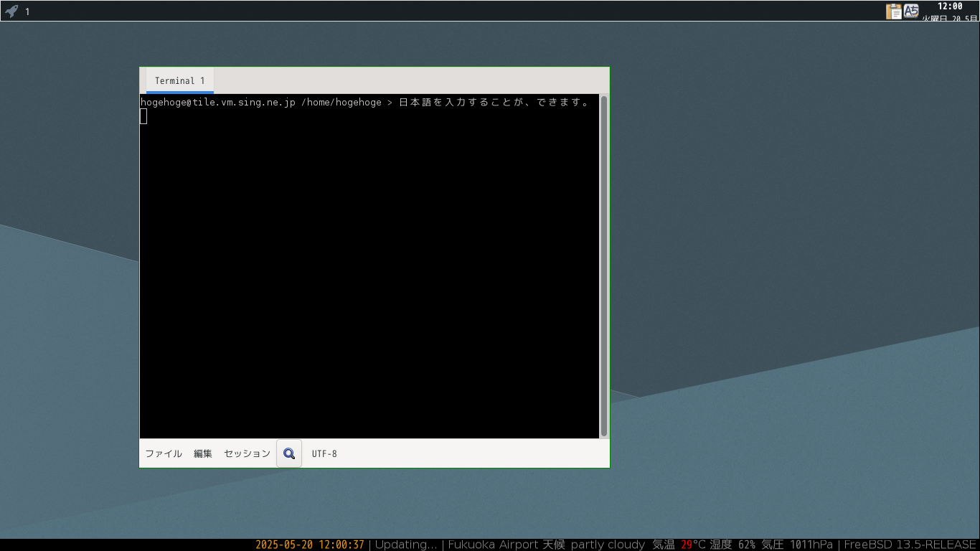
Task: Click the Updating... status bar entry
Action: [406, 545]
